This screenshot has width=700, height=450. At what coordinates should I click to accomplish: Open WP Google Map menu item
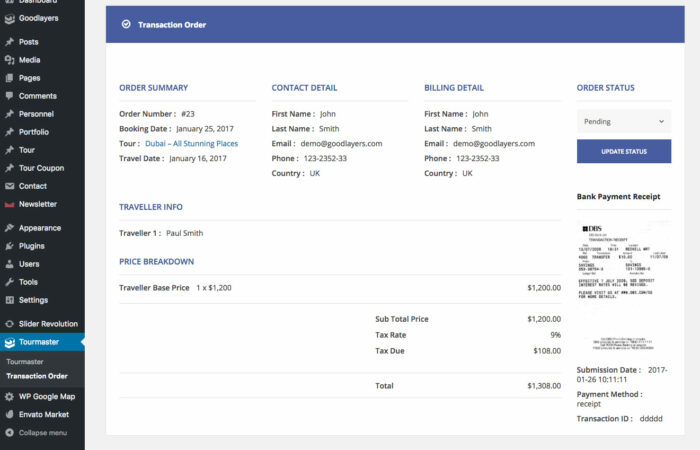tap(46, 396)
